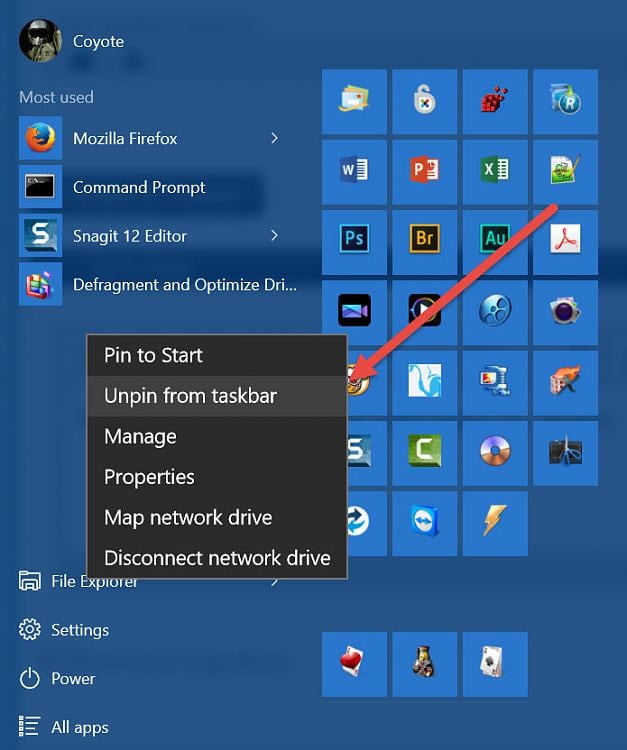Open the lightning bolt tile
Viewport: 627px width, 750px height.
pos(495,523)
